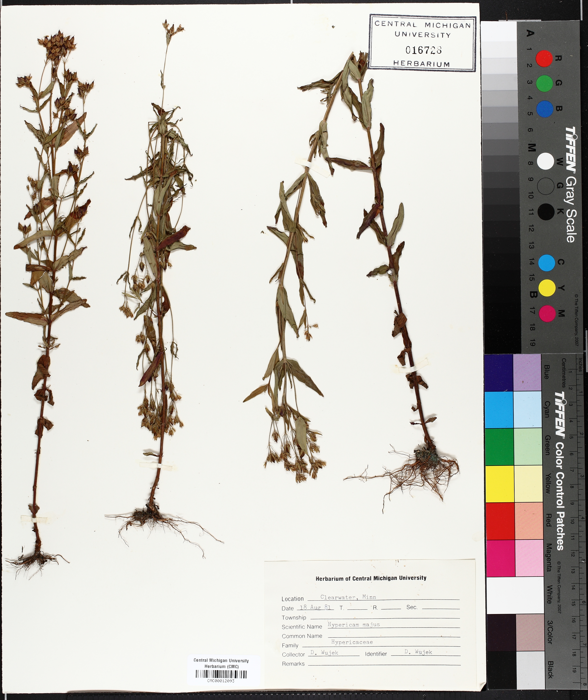
Task: Click the dark green color control patch
Action: pos(499,447)
